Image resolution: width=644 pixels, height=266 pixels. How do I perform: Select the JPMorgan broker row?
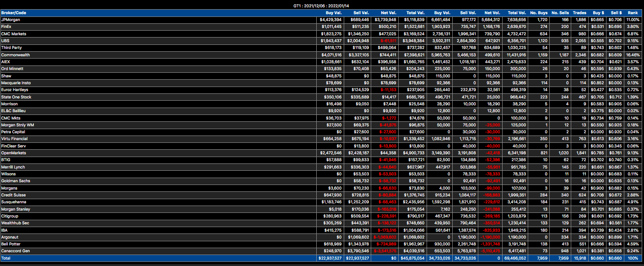coord(322,20)
